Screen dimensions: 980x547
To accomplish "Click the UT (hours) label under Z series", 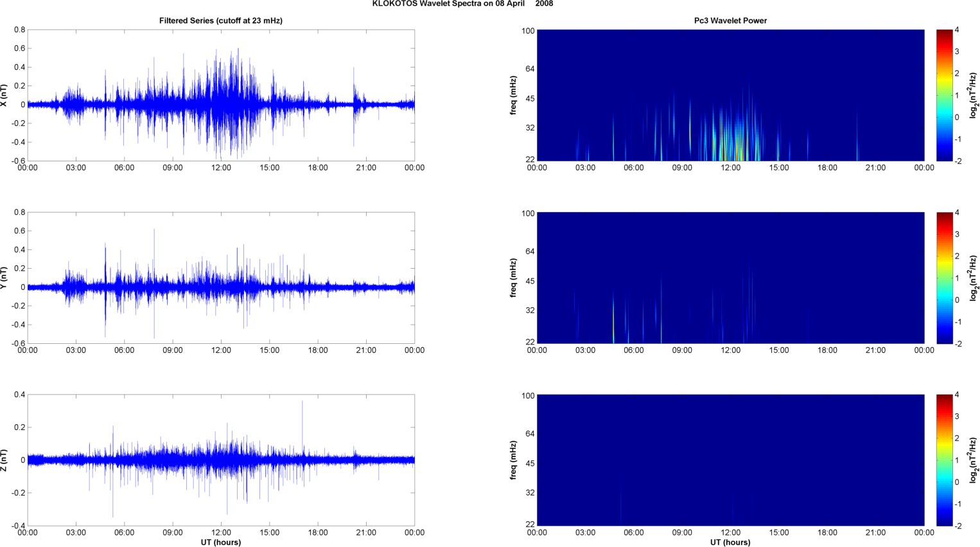I will [221, 543].
